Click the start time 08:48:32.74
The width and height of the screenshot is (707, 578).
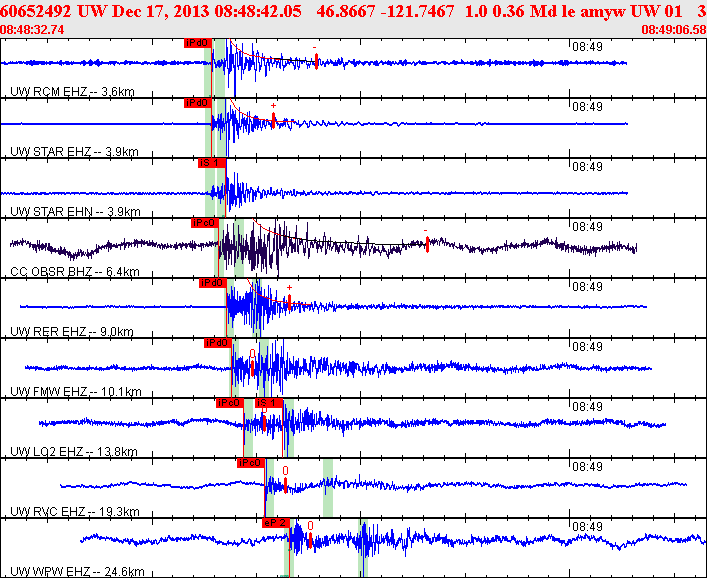[x=32, y=30]
